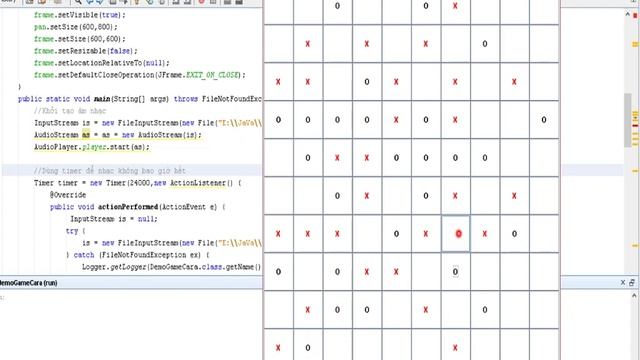Click leftmost O in the focused O's row
This screenshot has width=640, height=360.
point(278,272)
